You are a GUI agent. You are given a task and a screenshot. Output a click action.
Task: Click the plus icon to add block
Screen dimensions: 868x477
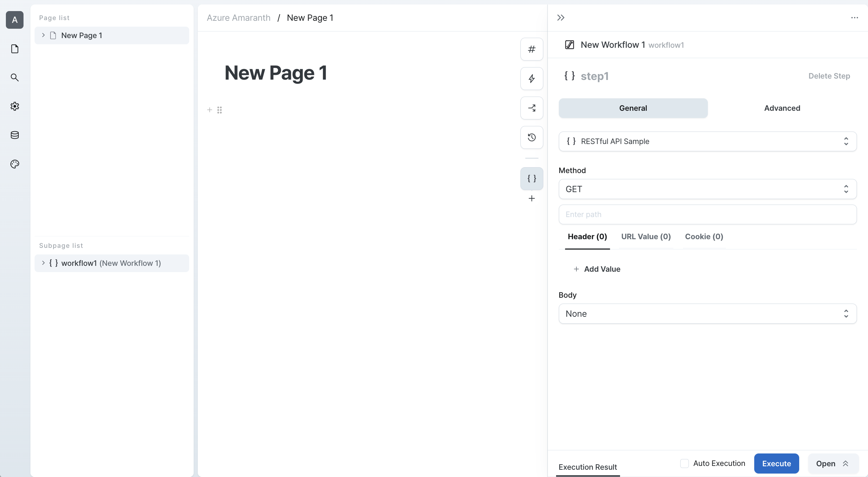click(x=210, y=110)
